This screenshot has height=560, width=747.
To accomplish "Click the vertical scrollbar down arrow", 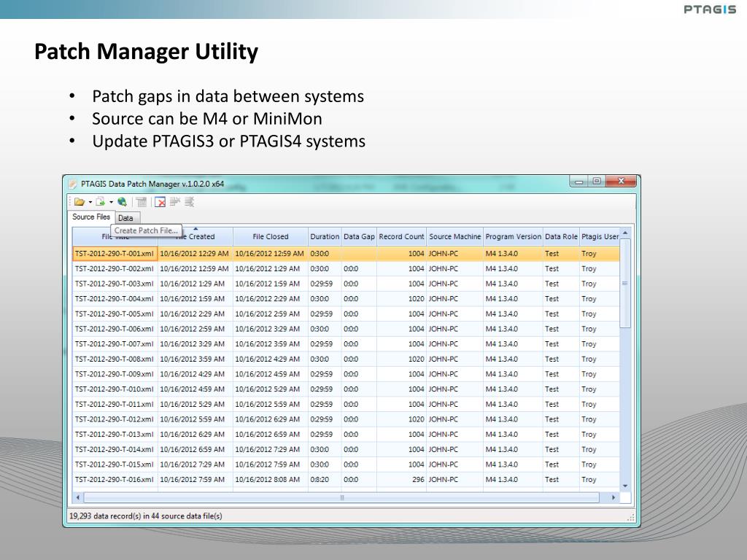I will 624,486.
